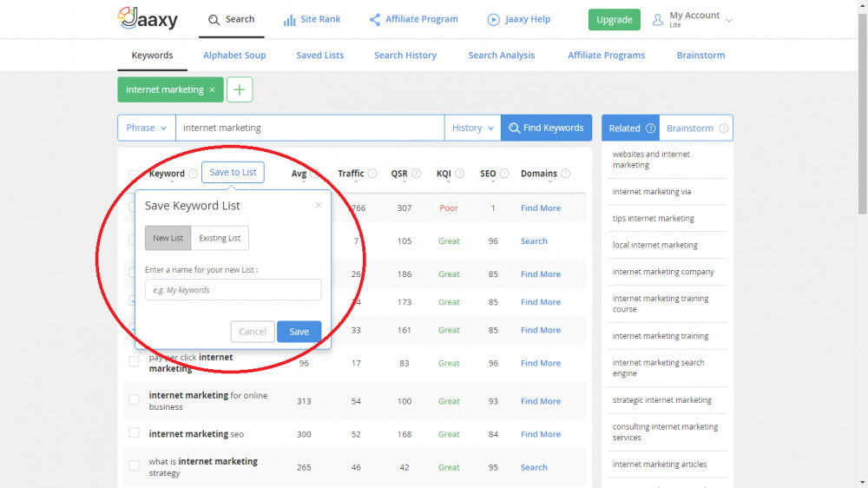Screen dimensions: 868x488
Task: Check internet marketing seo row
Action: point(134,432)
